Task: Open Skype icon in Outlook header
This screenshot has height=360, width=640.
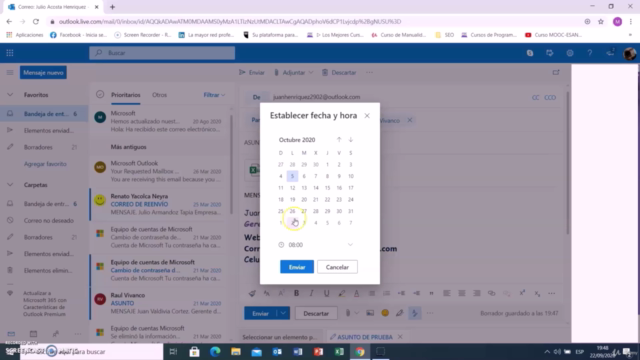Action: click(530, 53)
